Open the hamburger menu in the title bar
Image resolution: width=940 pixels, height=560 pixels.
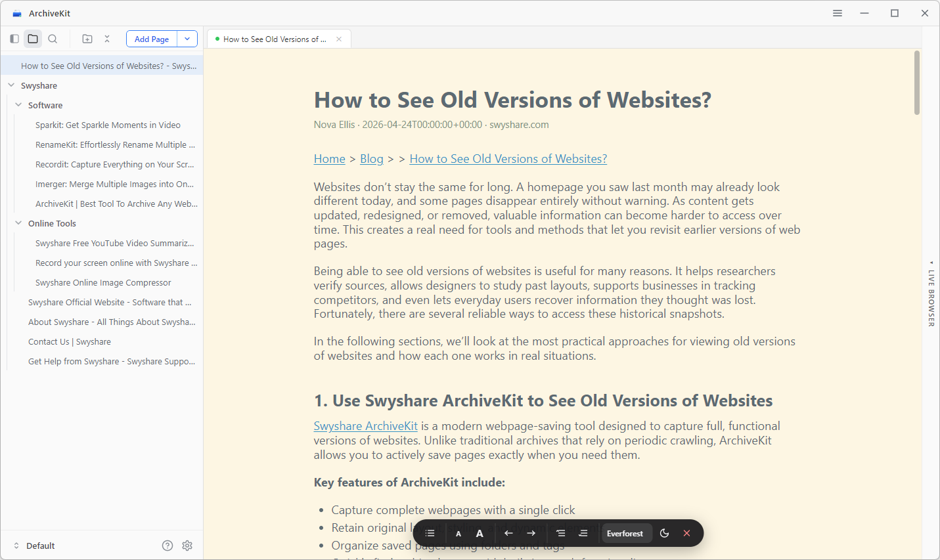click(x=838, y=13)
